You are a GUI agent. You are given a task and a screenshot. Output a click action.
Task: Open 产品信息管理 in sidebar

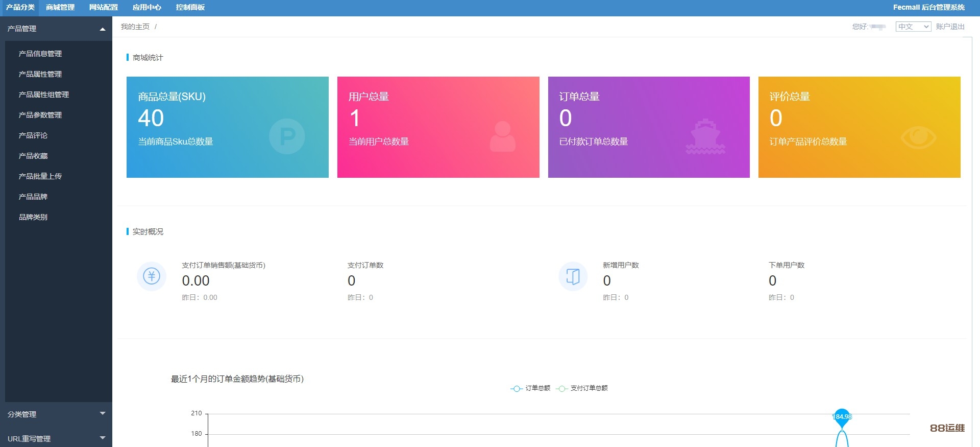40,54
